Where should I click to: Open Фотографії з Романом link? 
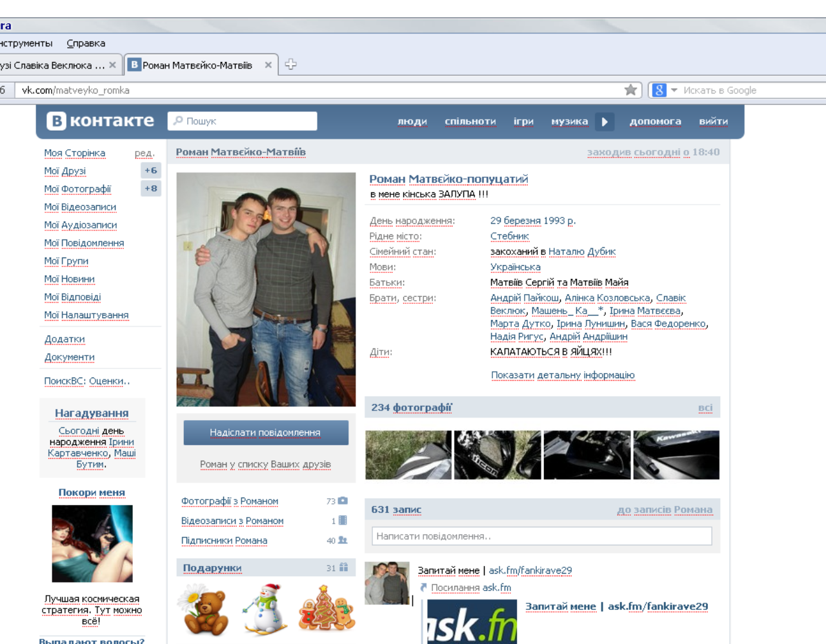230,501
